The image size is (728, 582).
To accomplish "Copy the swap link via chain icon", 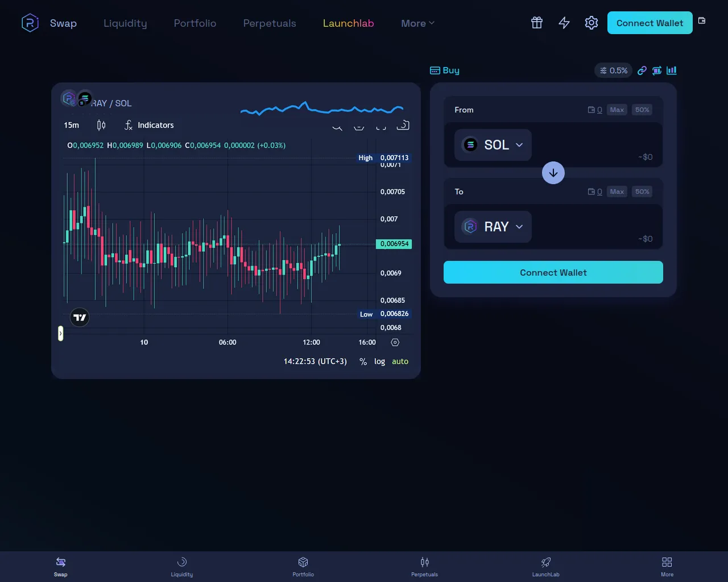I will (x=642, y=70).
